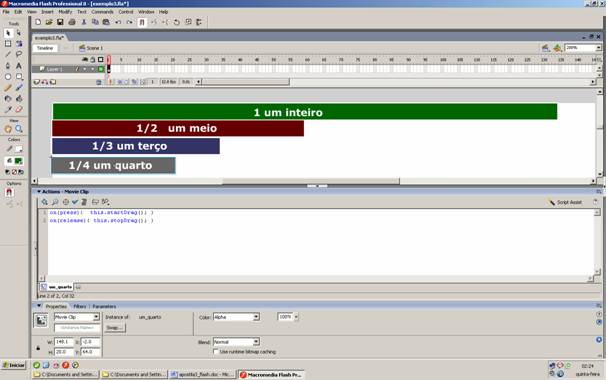Image resolution: width=606 pixels, height=380 pixels.
Task: Switch to the Filters tab
Action: (x=80, y=307)
